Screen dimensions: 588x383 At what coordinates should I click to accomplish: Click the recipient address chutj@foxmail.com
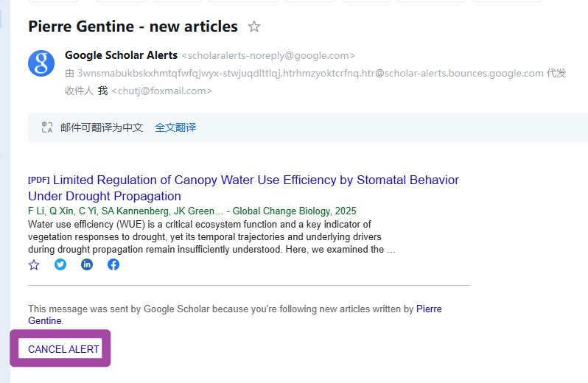(161, 91)
